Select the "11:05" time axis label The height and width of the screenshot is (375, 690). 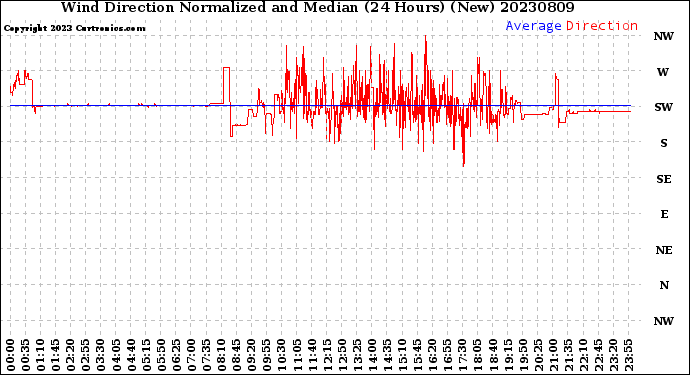pos(297,355)
